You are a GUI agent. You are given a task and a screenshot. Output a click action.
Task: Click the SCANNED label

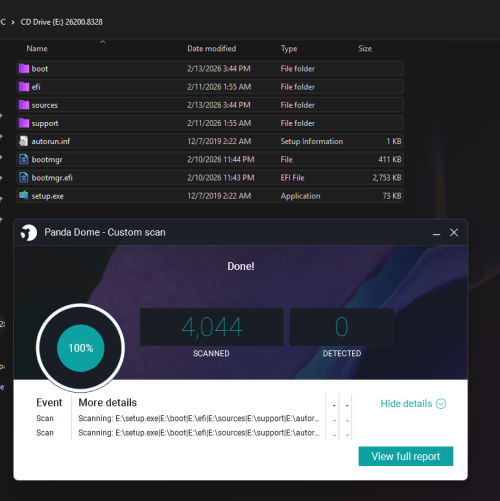tap(211, 353)
